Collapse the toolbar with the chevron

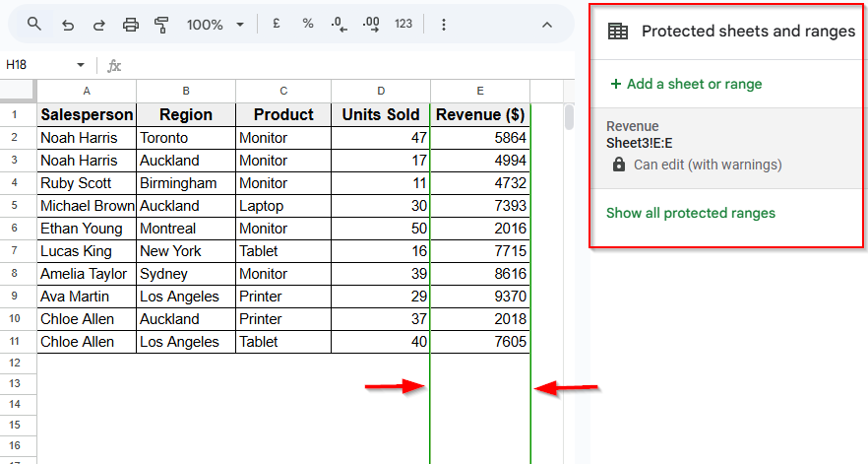tap(547, 25)
